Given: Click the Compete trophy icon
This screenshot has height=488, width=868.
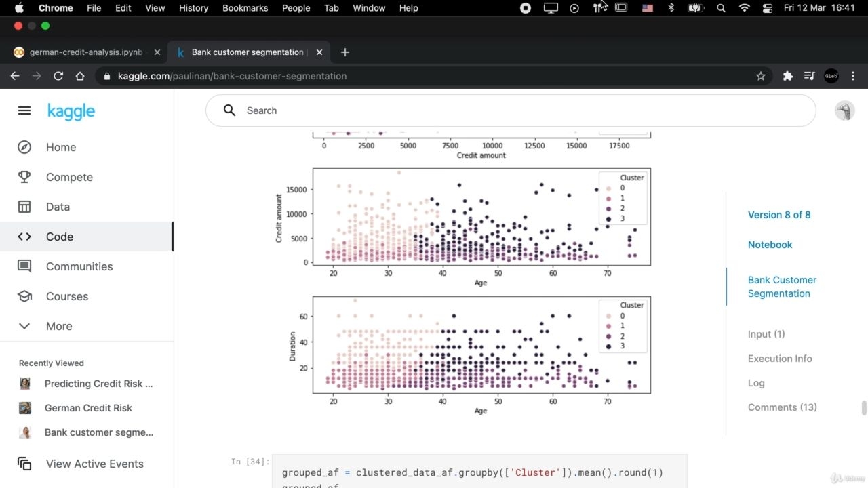Looking at the screenshot, I should click(24, 177).
